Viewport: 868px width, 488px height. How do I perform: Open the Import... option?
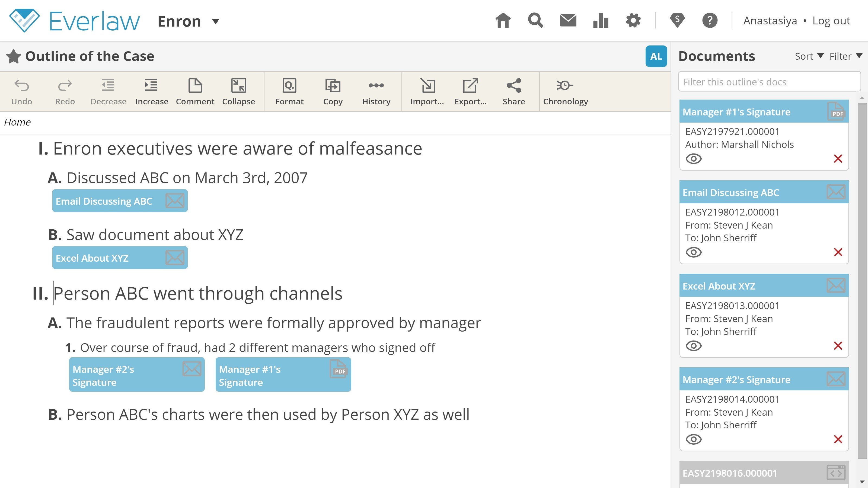427,92
